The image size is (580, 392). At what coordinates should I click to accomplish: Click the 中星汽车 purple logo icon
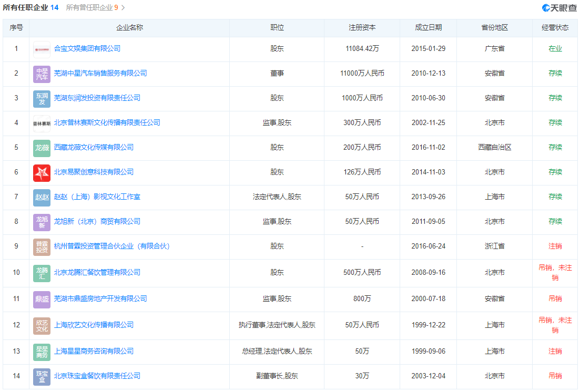pos(42,74)
